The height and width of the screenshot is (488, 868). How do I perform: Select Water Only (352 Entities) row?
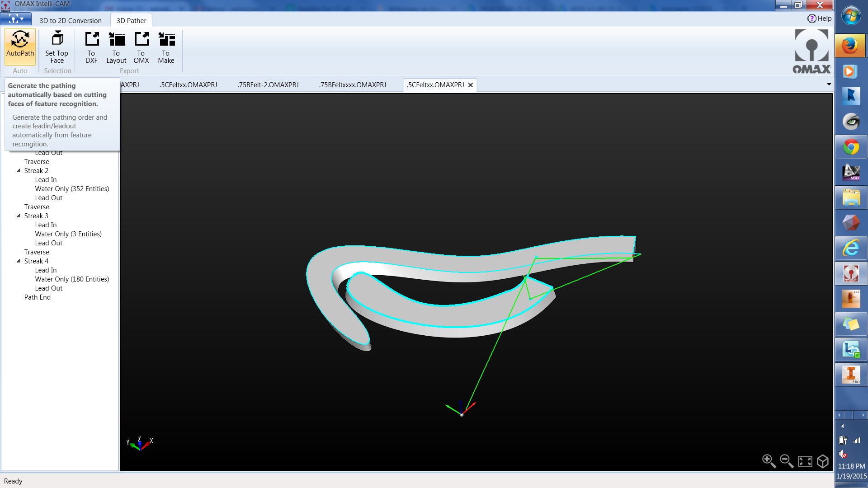point(72,188)
